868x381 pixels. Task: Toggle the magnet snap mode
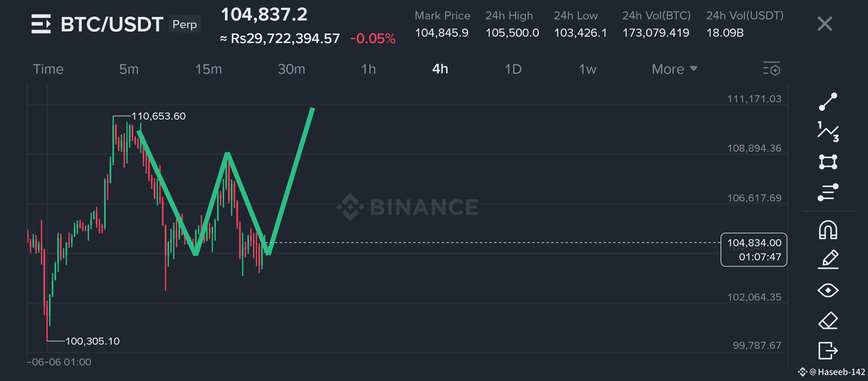coord(828,230)
